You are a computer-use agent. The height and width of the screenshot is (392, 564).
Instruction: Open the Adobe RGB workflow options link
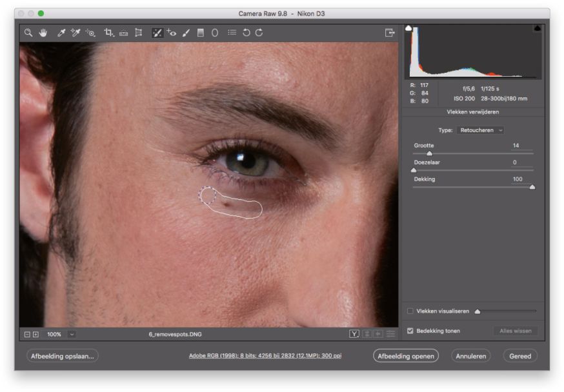pyautogui.click(x=265, y=356)
